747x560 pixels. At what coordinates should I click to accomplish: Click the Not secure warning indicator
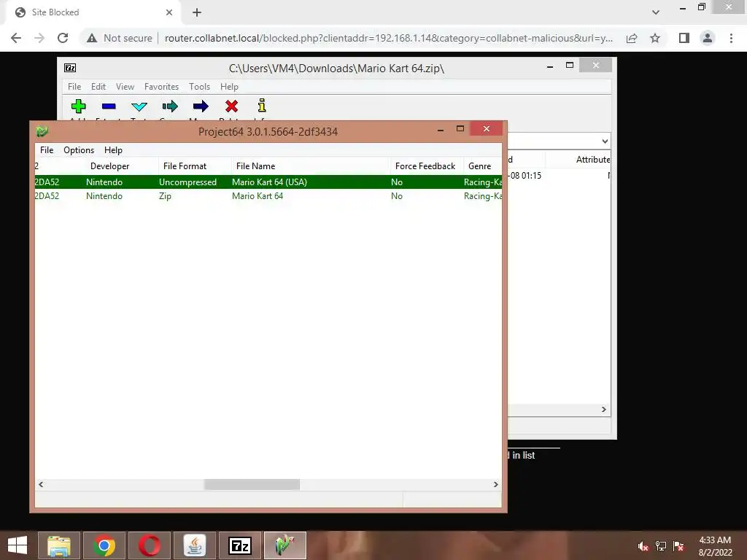119,38
